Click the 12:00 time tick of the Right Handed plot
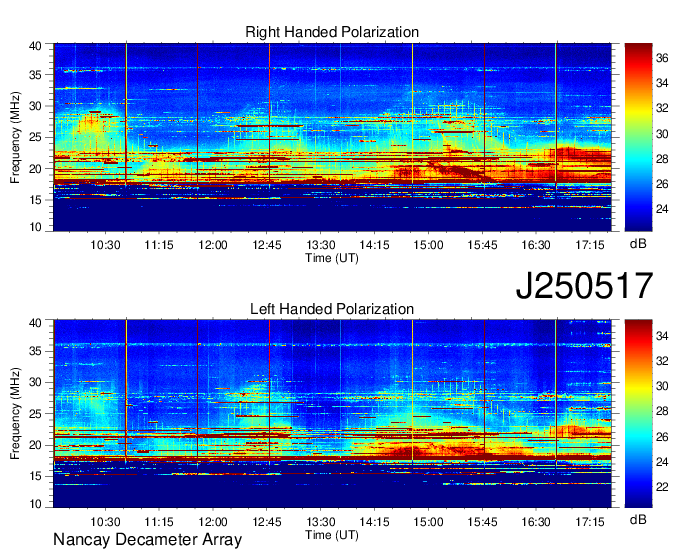Viewport: 680px width, 552px height. click(x=213, y=245)
